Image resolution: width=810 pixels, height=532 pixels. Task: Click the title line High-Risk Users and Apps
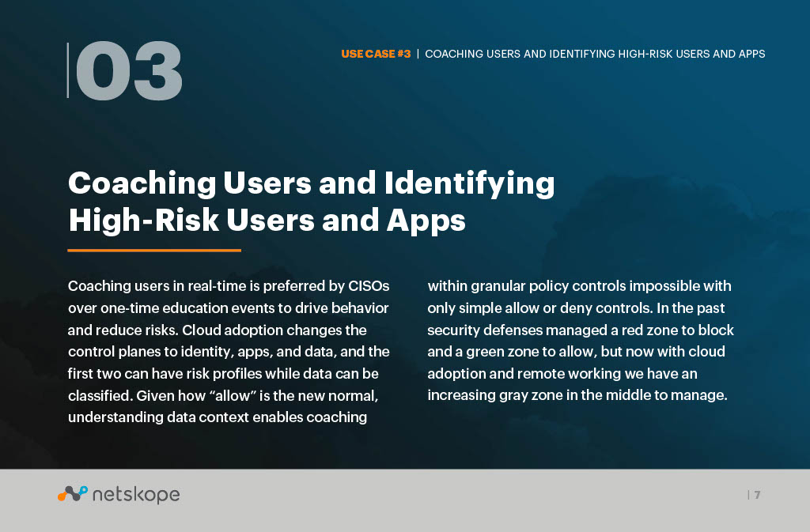[x=267, y=221]
